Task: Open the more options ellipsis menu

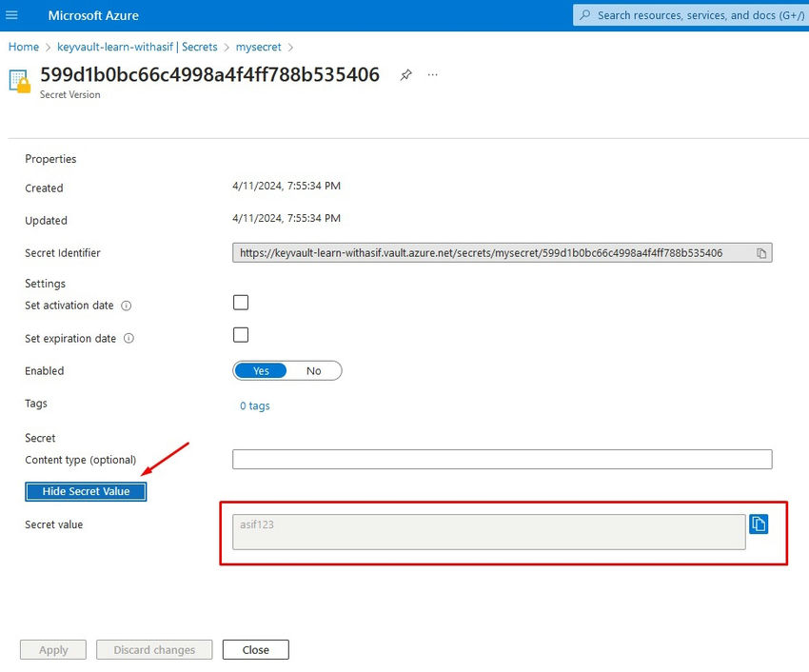Action: [433, 74]
